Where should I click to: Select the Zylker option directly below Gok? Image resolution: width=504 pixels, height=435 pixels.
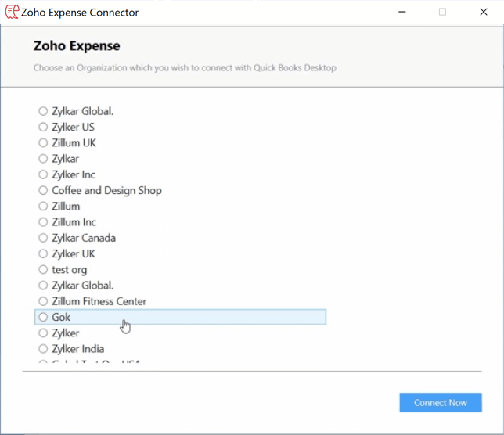44,333
